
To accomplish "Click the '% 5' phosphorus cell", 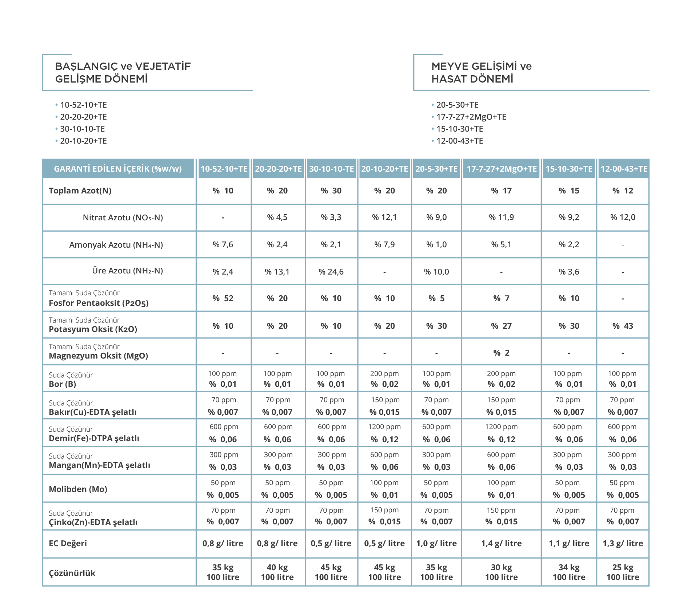I will coord(436,298).
